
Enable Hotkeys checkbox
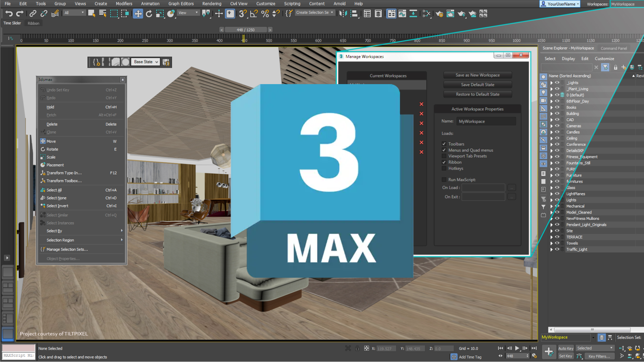[444, 168]
